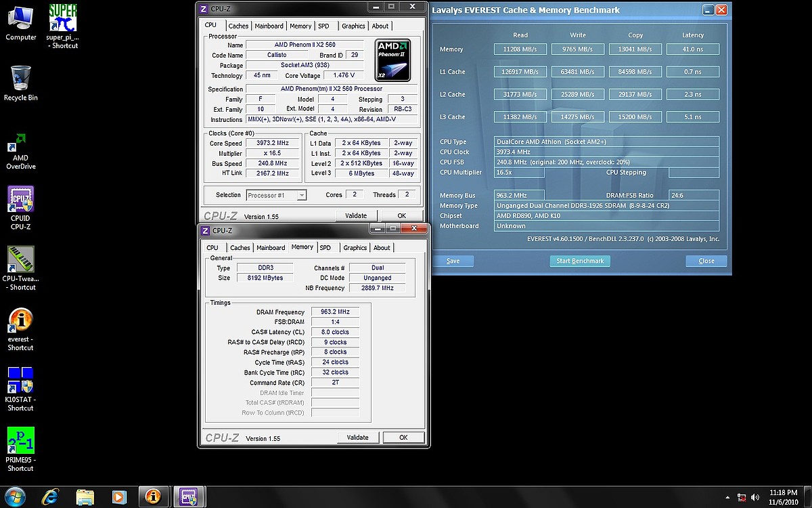Click the AMD Phenom II X2 logo
The image size is (812, 508).
pos(392,60)
